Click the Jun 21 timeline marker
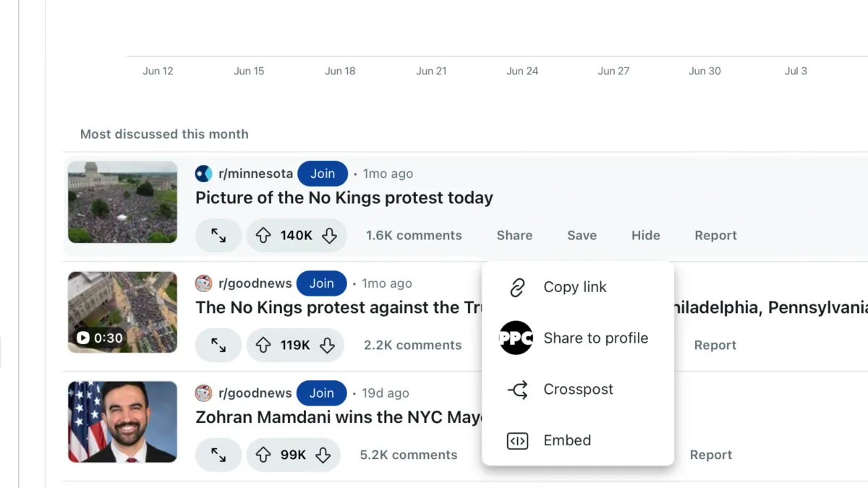 (x=431, y=70)
